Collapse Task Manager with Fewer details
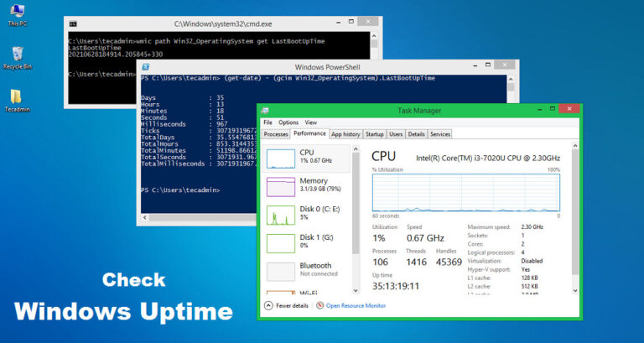Screen dimensions: 644x343 287,306
